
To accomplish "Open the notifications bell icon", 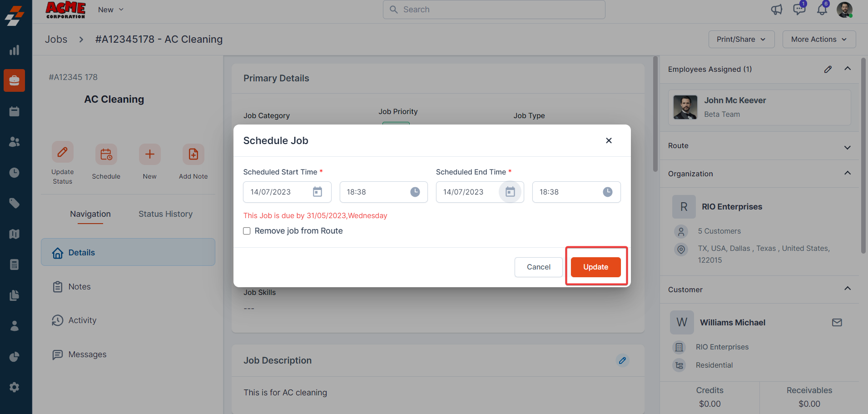I will (822, 10).
